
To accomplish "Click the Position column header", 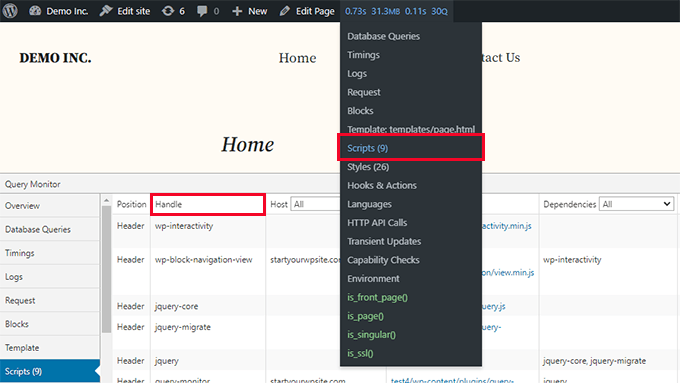I will click(131, 204).
